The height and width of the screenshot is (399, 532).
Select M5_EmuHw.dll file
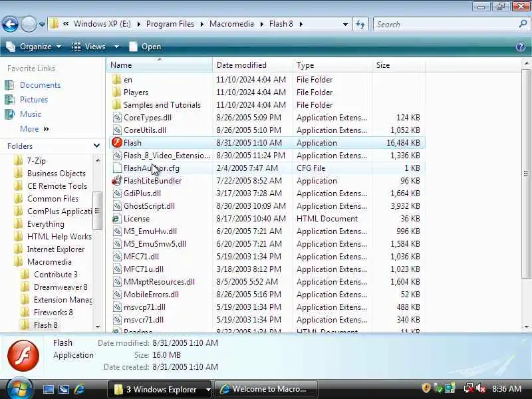click(150, 231)
